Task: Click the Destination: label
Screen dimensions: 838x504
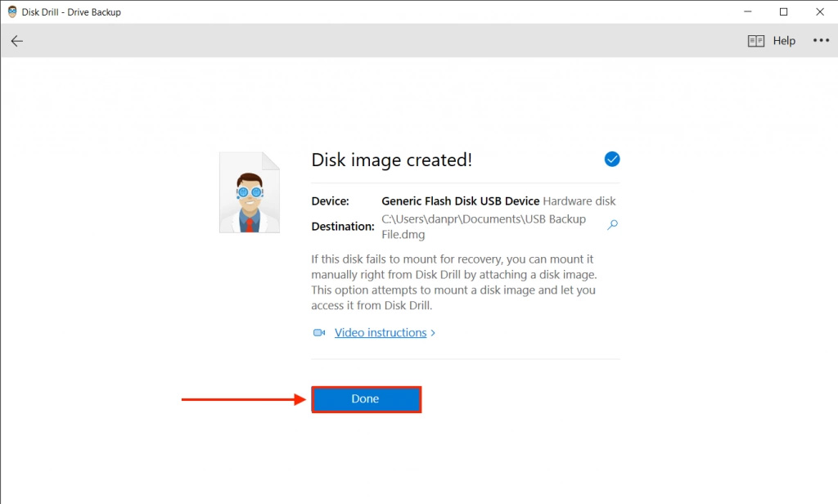Action: (343, 227)
